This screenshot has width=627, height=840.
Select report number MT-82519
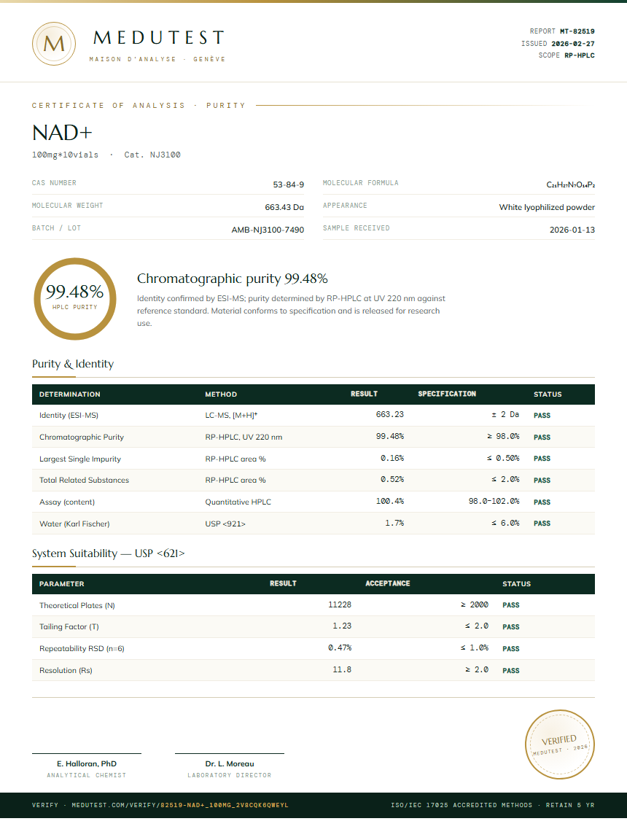pos(577,31)
